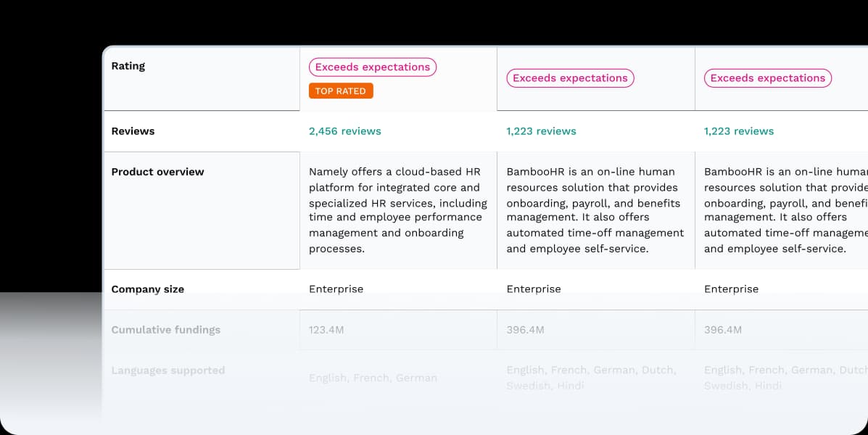This screenshot has width=868, height=435.
Task: Open the middle column's '1,223 reviews' link
Action: click(x=541, y=131)
